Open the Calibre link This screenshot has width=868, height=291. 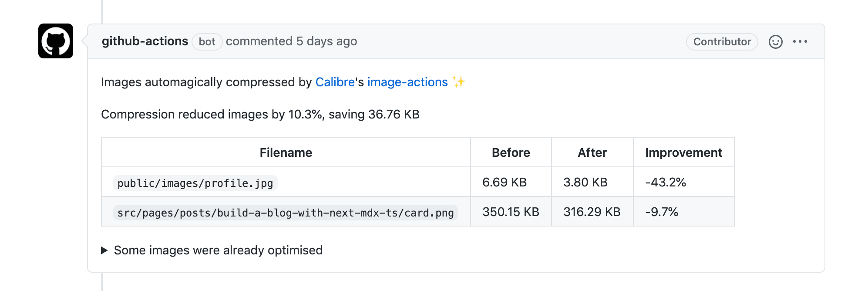[x=335, y=82]
